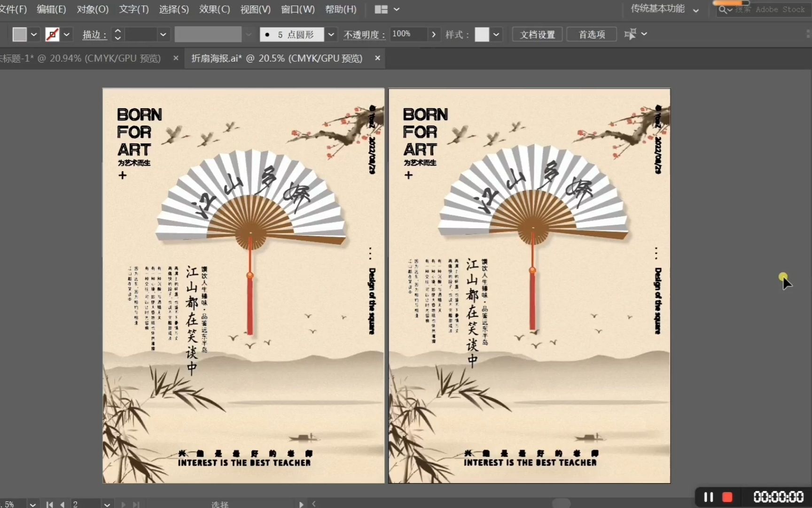Screen dimensions: 812x508
Task: Click the first artboard navigation icon
Action: 49,504
